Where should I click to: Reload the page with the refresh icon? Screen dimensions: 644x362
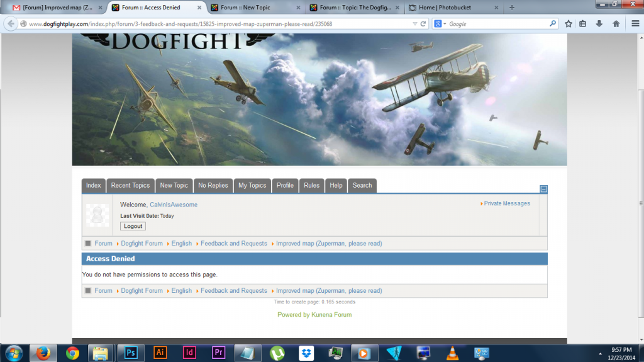click(x=423, y=23)
